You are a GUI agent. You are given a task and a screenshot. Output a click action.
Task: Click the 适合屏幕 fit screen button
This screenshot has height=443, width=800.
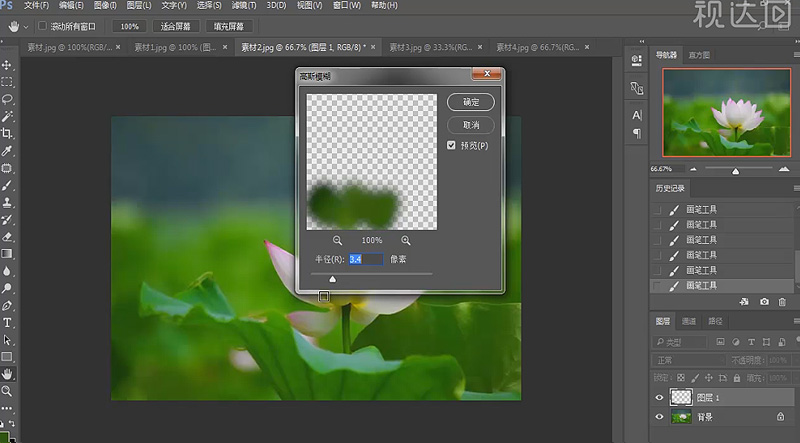point(176,27)
